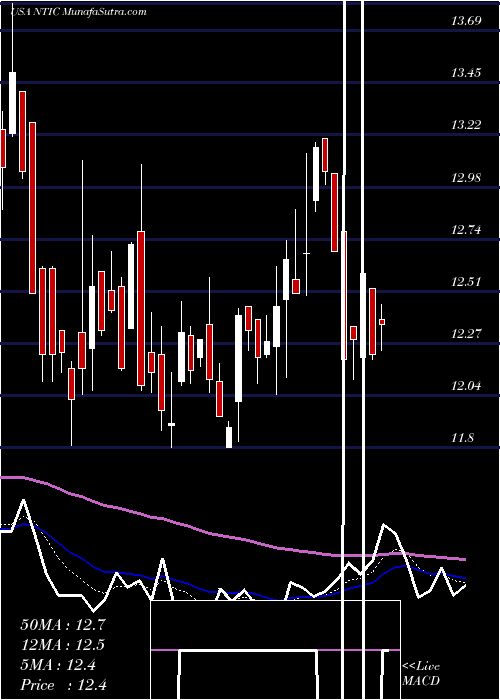Click the last small red candlestick on the chart
This screenshot has width=500, height=700.
coord(382,322)
